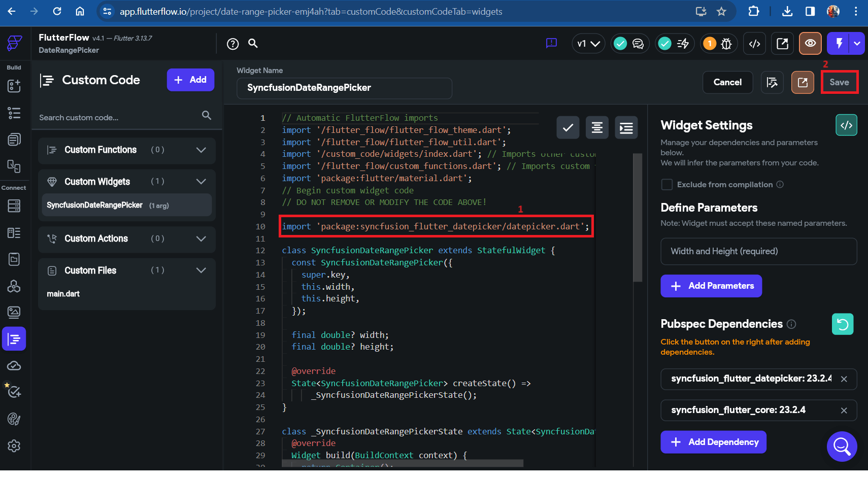Toggle the preview eye button
The width and height of the screenshot is (868, 478).
tap(810, 44)
